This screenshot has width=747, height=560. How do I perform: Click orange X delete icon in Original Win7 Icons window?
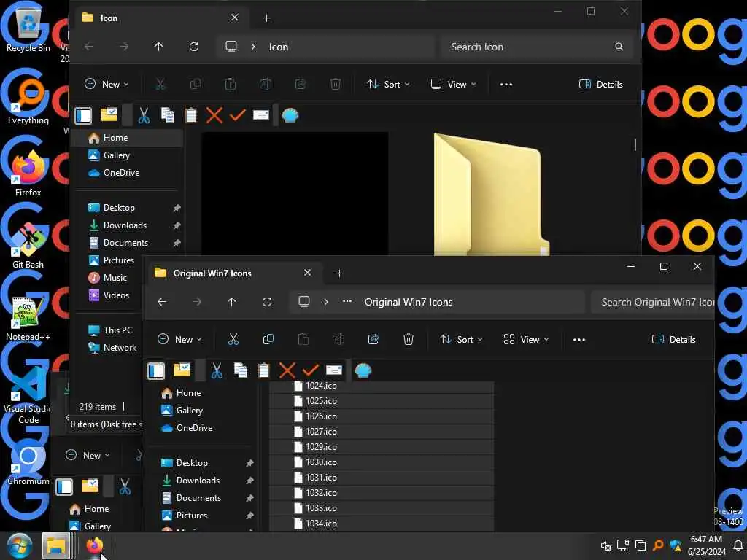coord(287,370)
